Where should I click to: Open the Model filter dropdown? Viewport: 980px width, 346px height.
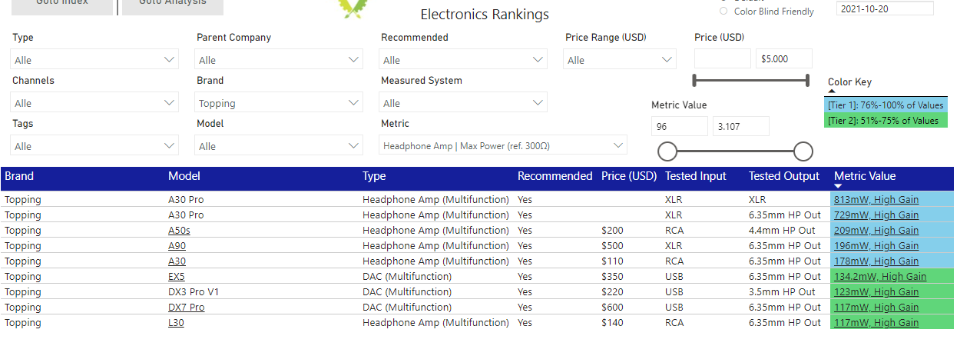point(279,145)
